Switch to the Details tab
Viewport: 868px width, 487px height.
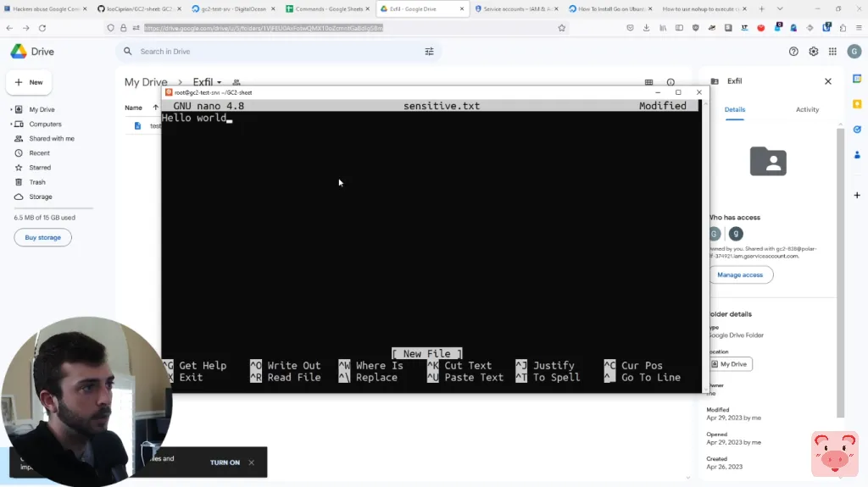click(735, 109)
